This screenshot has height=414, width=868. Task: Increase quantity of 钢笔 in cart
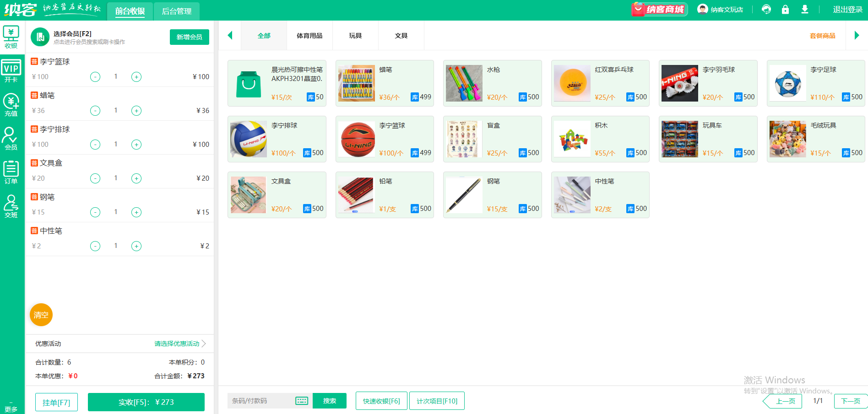pos(136,212)
